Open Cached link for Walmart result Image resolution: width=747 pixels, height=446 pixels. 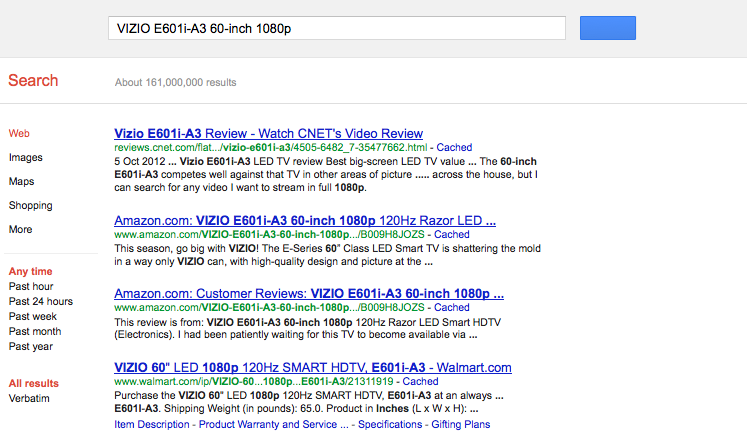pyautogui.click(x=420, y=381)
